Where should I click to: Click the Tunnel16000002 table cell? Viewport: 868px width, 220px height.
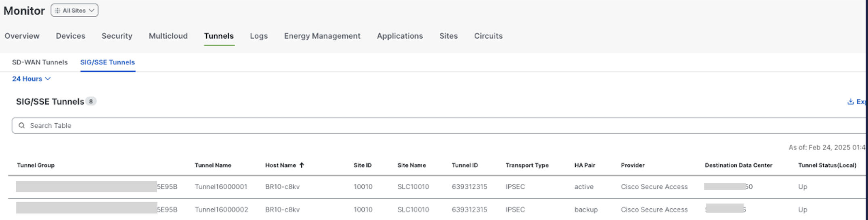(x=221, y=210)
